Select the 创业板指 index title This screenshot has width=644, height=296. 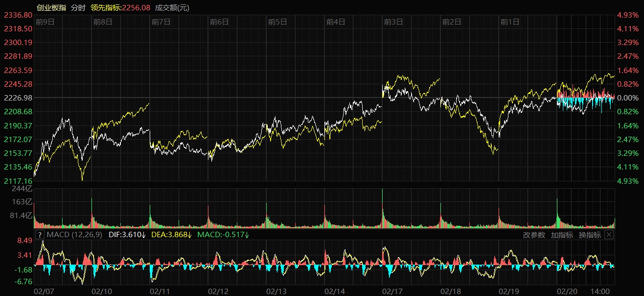pos(51,7)
